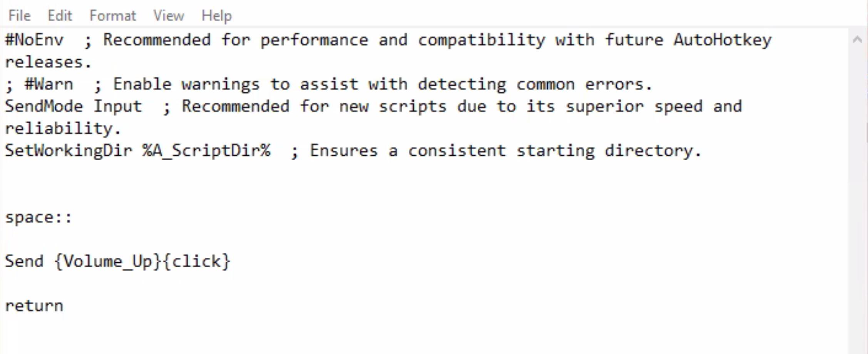The image size is (868, 354).
Task: Click the word Input after SendMode
Action: (x=118, y=106)
